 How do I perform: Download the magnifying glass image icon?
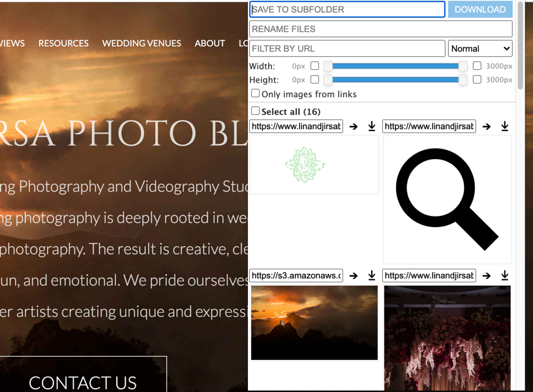[505, 126]
